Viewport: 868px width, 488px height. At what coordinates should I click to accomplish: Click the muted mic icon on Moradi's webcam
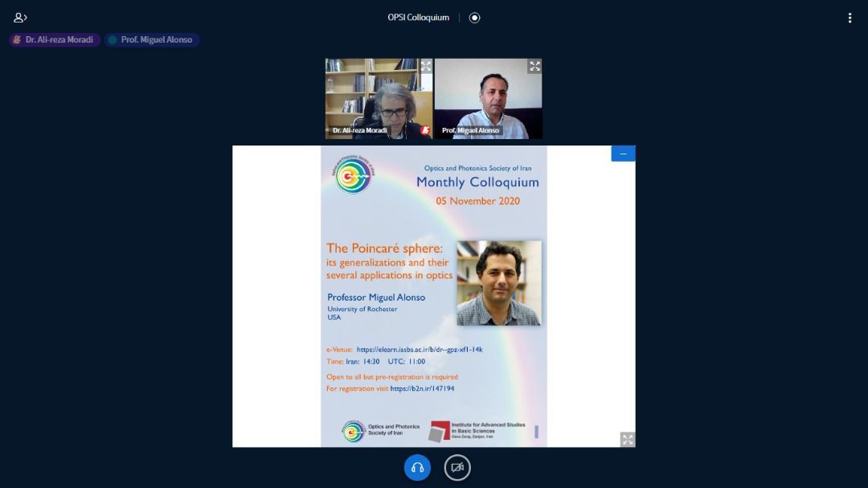tap(425, 130)
